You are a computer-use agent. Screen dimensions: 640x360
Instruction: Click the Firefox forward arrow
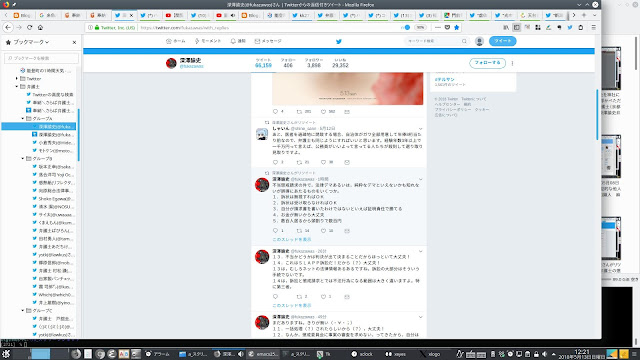click(19, 27)
